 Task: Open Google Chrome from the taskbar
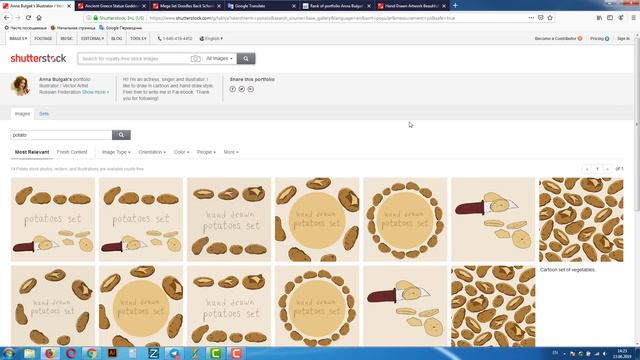[92, 353]
